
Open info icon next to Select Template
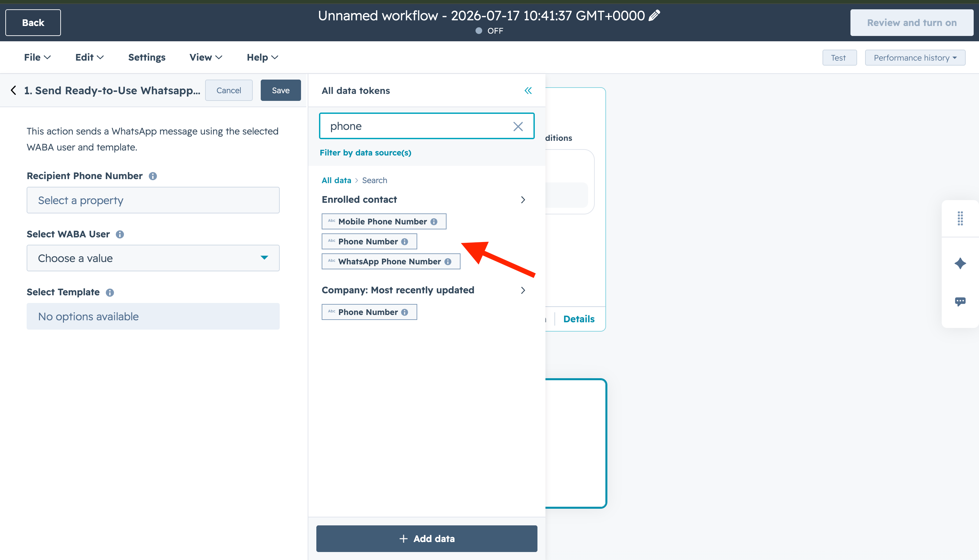tap(110, 292)
